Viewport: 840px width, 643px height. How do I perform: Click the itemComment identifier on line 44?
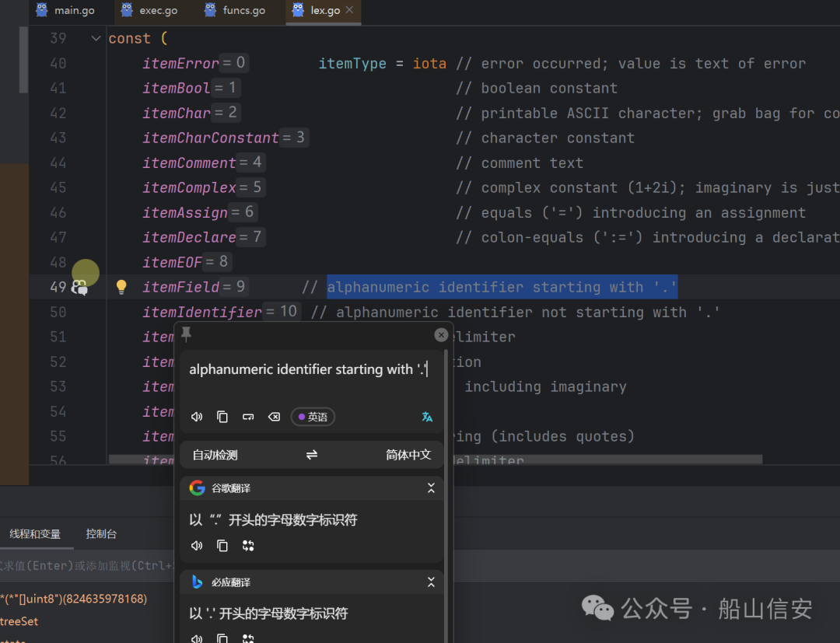point(189,163)
